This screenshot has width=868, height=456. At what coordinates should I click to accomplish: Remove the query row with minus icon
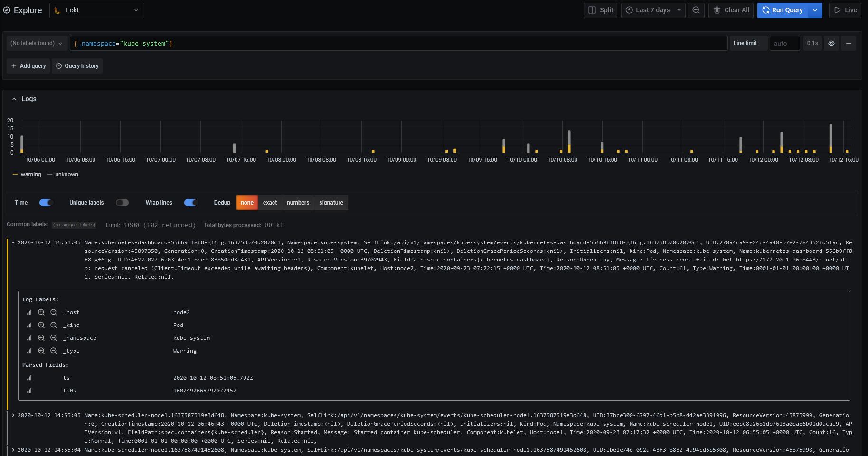[x=849, y=43]
